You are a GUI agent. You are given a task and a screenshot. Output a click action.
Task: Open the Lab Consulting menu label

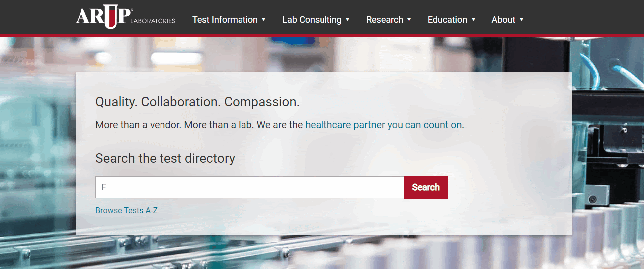312,20
